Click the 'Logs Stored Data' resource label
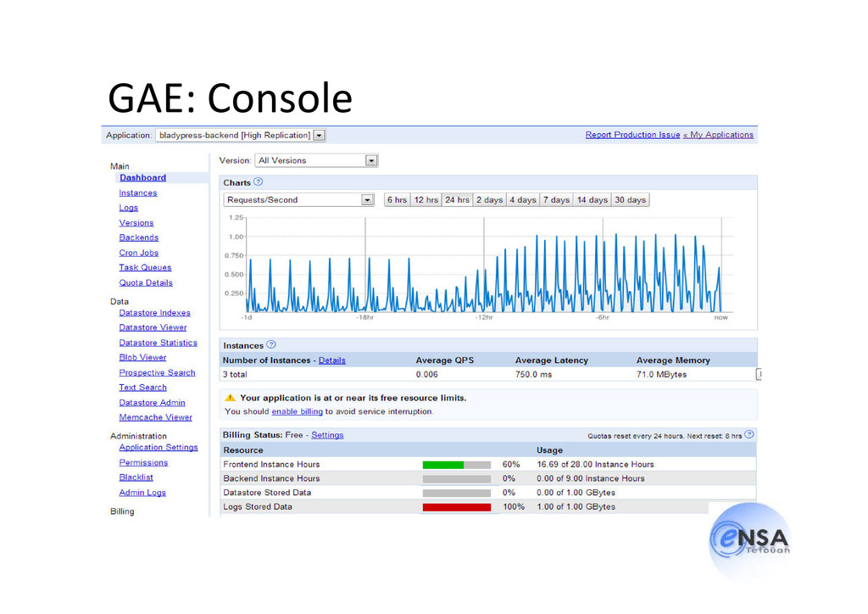 258,506
